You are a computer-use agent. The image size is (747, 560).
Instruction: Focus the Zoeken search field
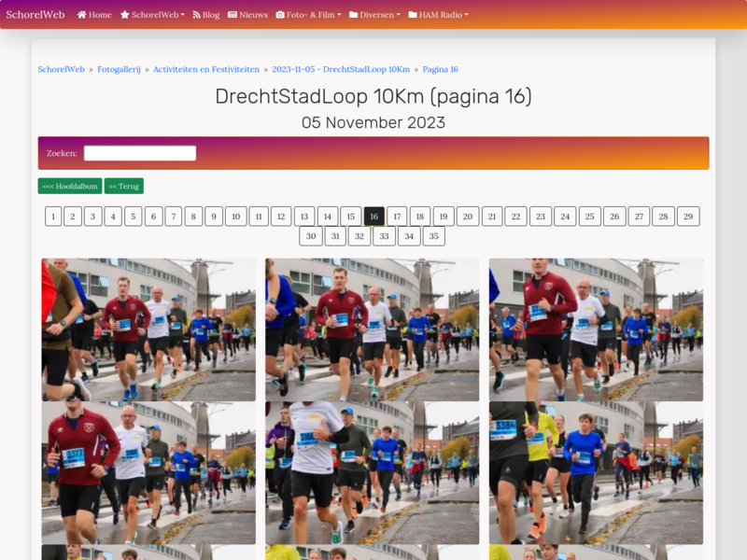pos(140,153)
